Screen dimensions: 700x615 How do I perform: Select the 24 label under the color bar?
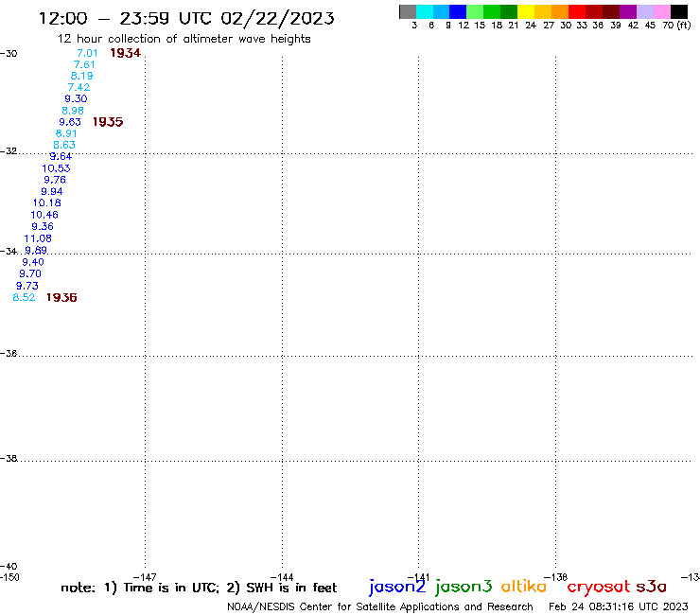[x=531, y=26]
